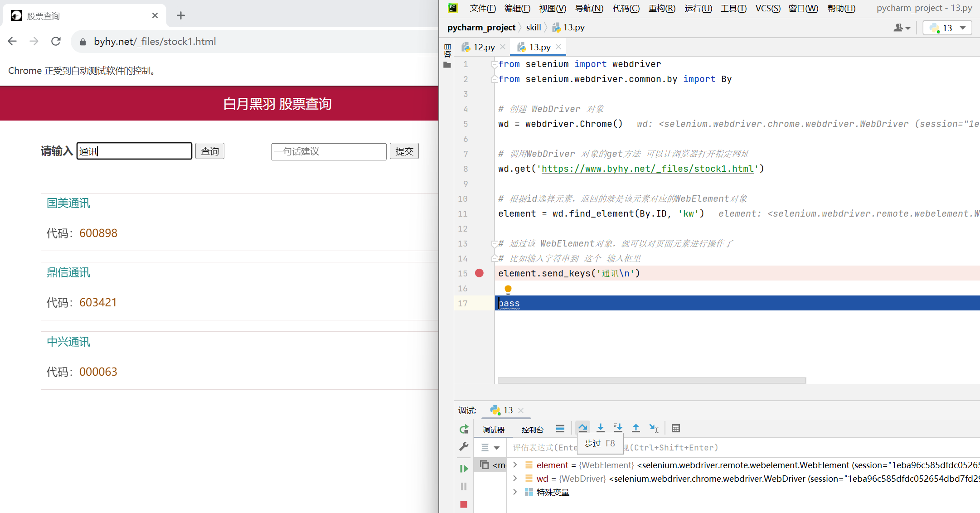
Task: Click the Chrome address bar URL
Action: click(155, 42)
